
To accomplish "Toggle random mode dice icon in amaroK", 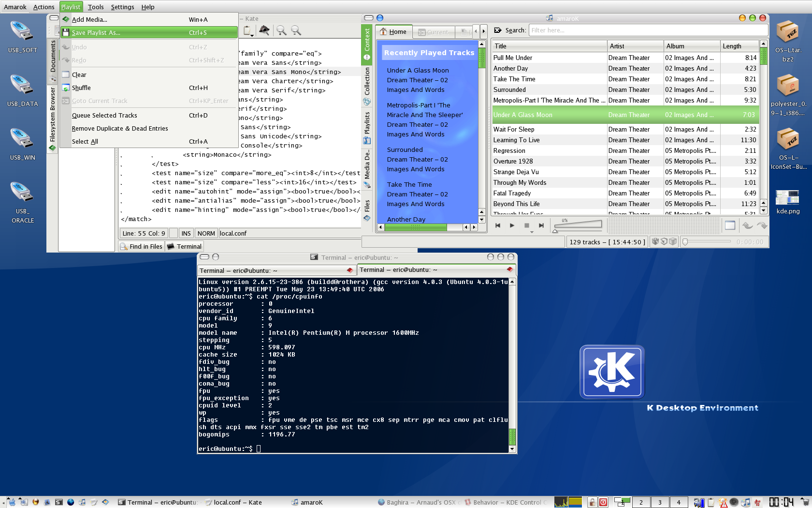I will 655,241.
